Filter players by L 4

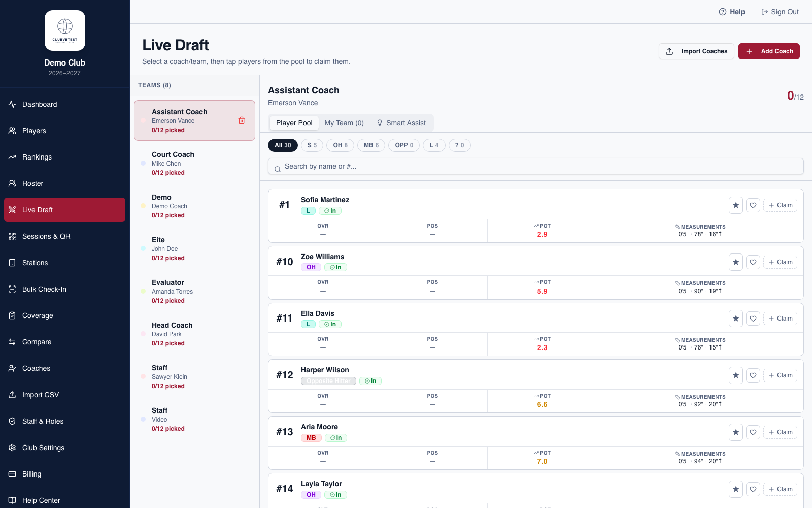434,145
